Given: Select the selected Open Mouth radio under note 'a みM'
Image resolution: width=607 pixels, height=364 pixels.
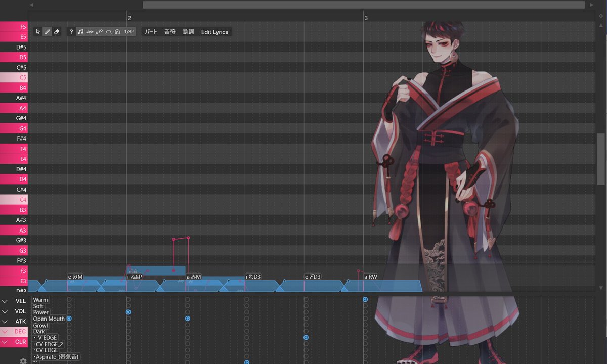Looking at the screenshot, I should point(188,318).
